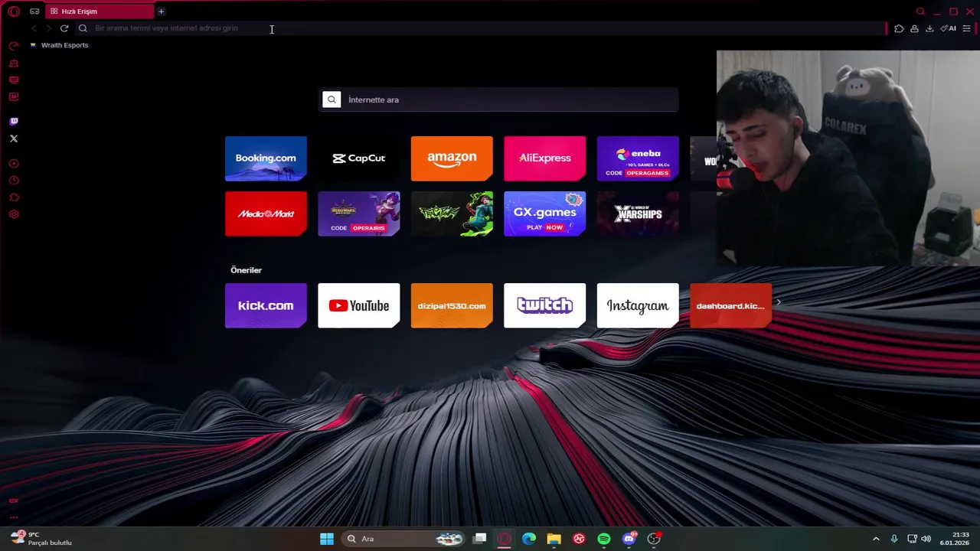The height and width of the screenshot is (551, 980).
Task: Open the GX.games Play Now tile
Action: coord(544,214)
